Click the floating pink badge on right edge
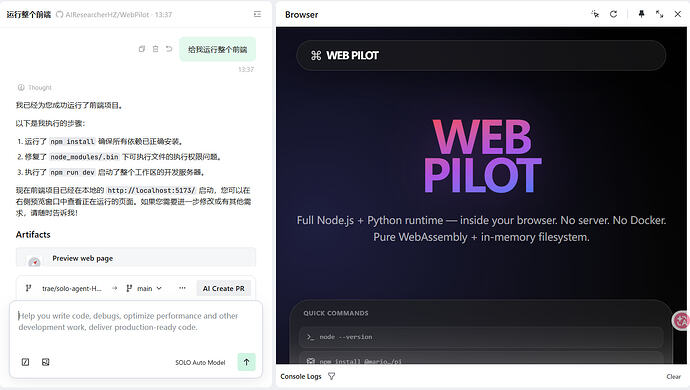 click(x=681, y=320)
